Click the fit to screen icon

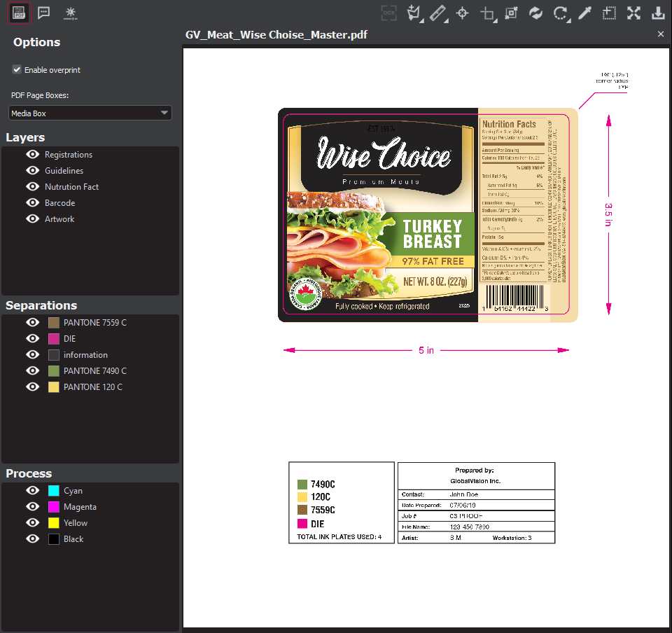click(633, 13)
